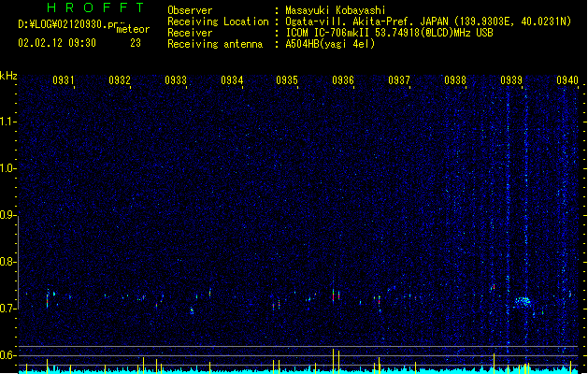Click the 0939 time marker
588x374 pixels.
click(x=511, y=80)
